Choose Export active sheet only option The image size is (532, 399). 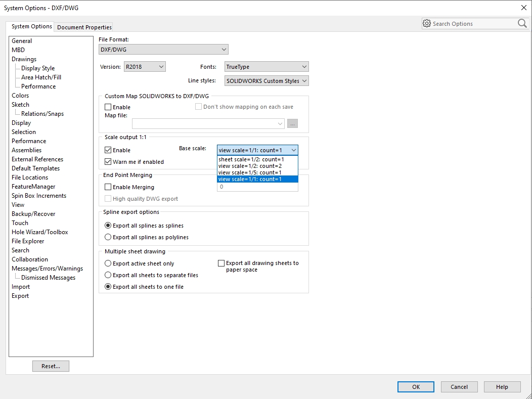[x=108, y=263]
